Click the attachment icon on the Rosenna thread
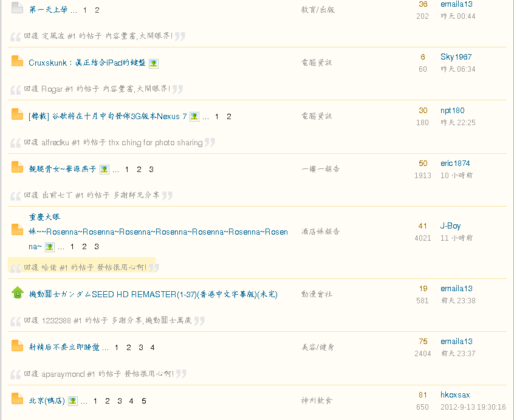This screenshot has height=420, width=514. click(50, 247)
